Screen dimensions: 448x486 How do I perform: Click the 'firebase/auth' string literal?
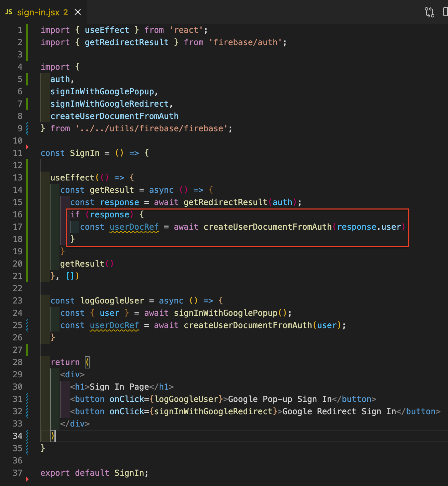click(245, 42)
